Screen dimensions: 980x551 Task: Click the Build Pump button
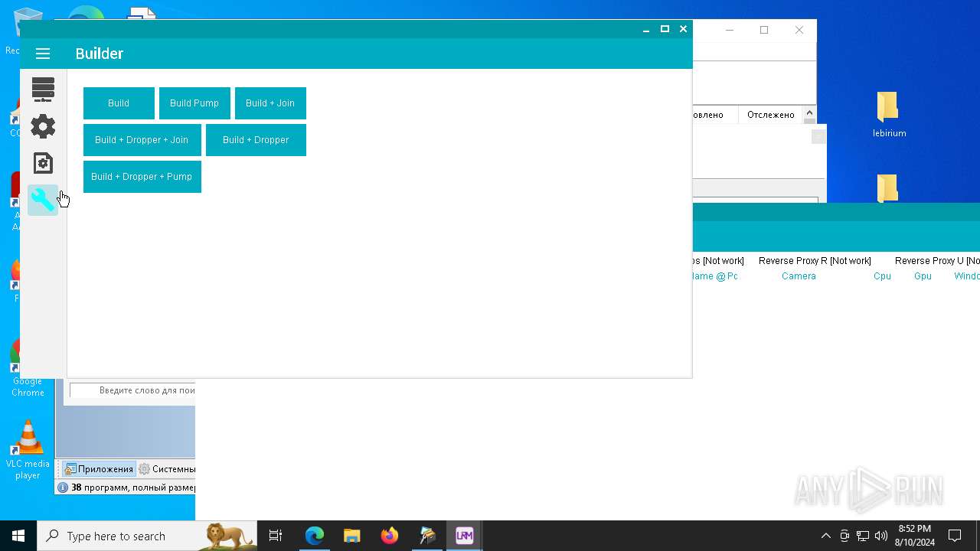tap(194, 103)
